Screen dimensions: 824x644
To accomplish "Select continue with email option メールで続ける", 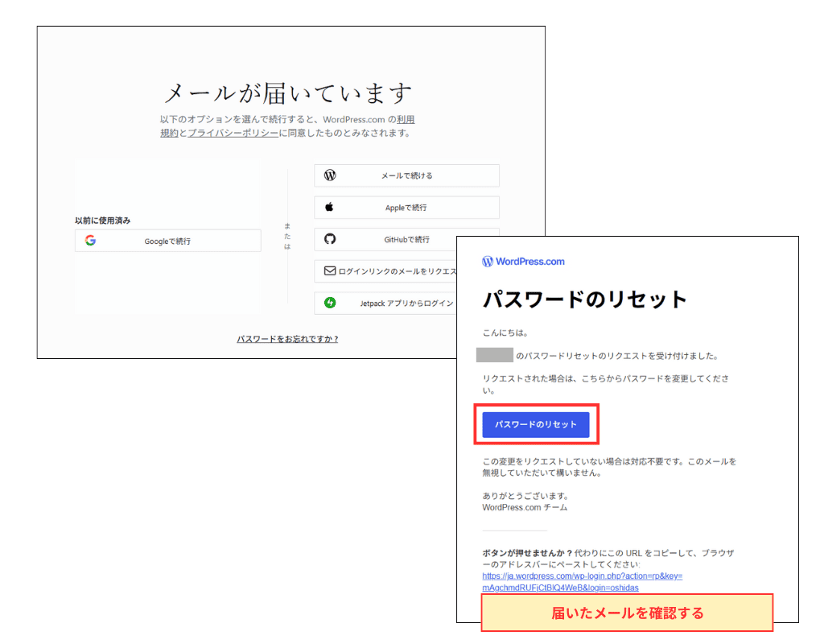I will point(406,175).
